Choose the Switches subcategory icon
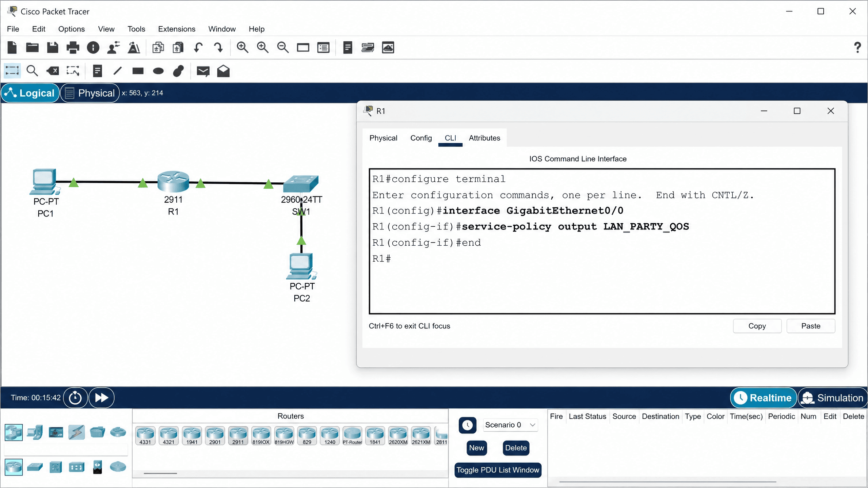The width and height of the screenshot is (868, 488). [35, 467]
